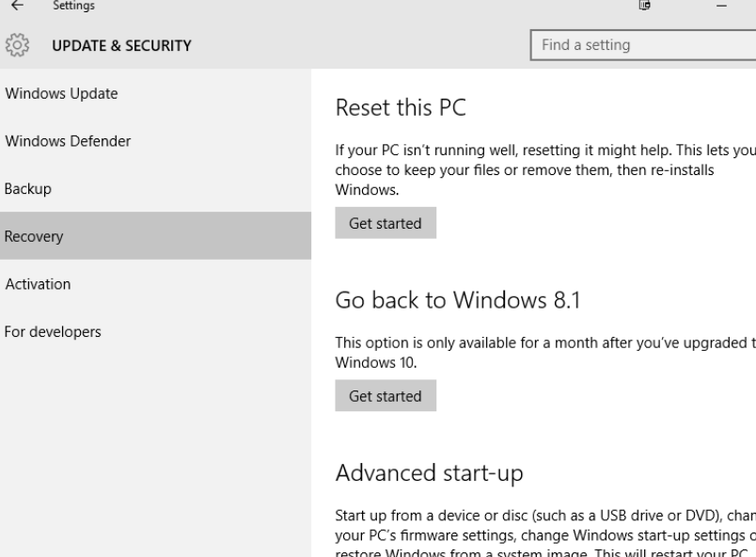The image size is (756, 557).
Task: Select the highlighted Recovery item
Action: click(34, 237)
